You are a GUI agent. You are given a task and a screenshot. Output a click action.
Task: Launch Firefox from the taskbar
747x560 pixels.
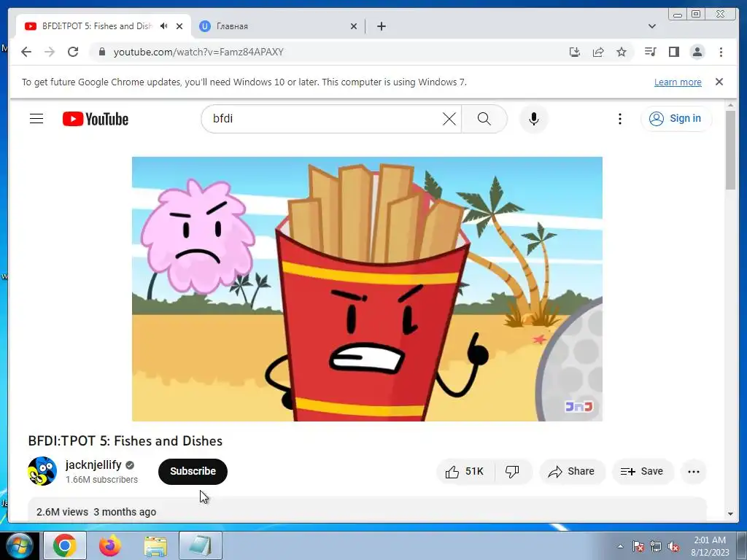point(110,545)
